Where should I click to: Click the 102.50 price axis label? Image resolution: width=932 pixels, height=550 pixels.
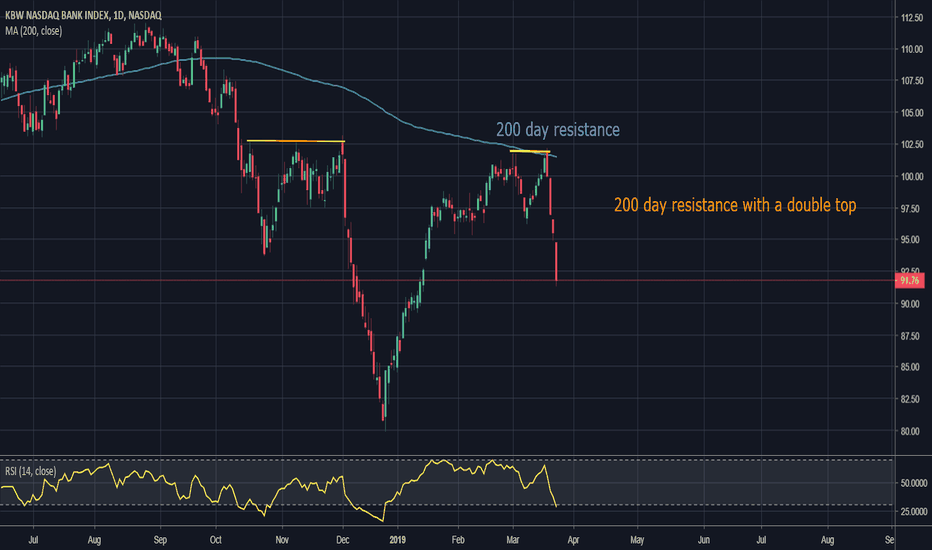tap(912, 144)
